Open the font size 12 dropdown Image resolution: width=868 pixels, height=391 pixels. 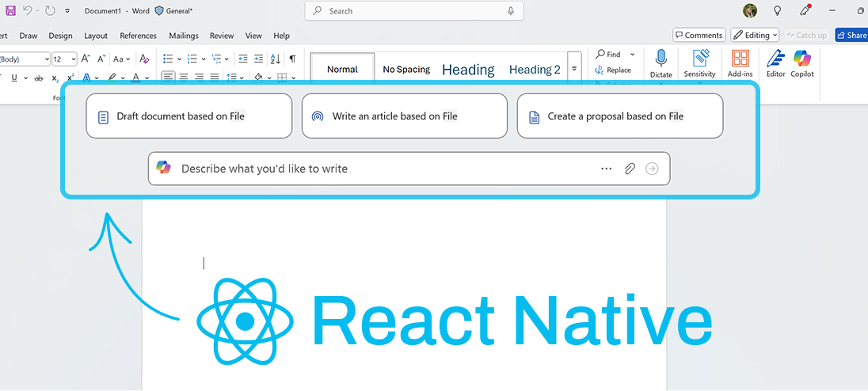(74, 59)
